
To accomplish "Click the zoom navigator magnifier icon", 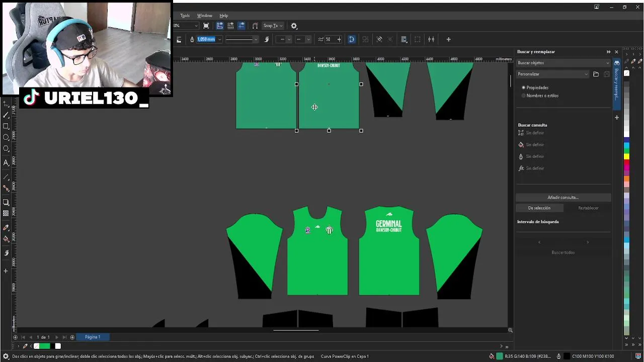I will 510,330.
